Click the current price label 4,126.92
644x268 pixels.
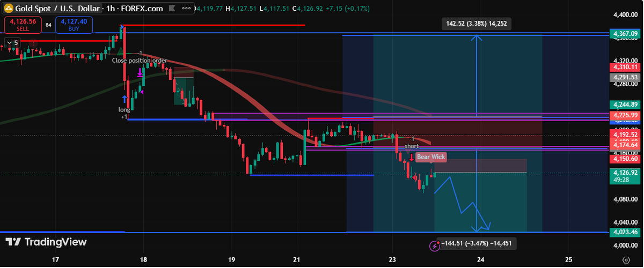pyautogui.click(x=625, y=173)
